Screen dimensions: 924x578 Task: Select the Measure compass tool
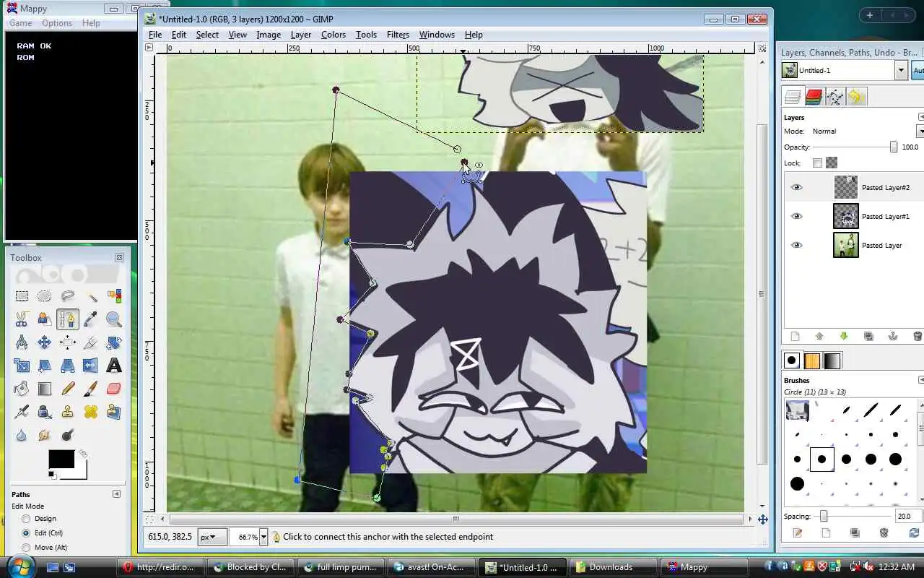tap(22, 342)
